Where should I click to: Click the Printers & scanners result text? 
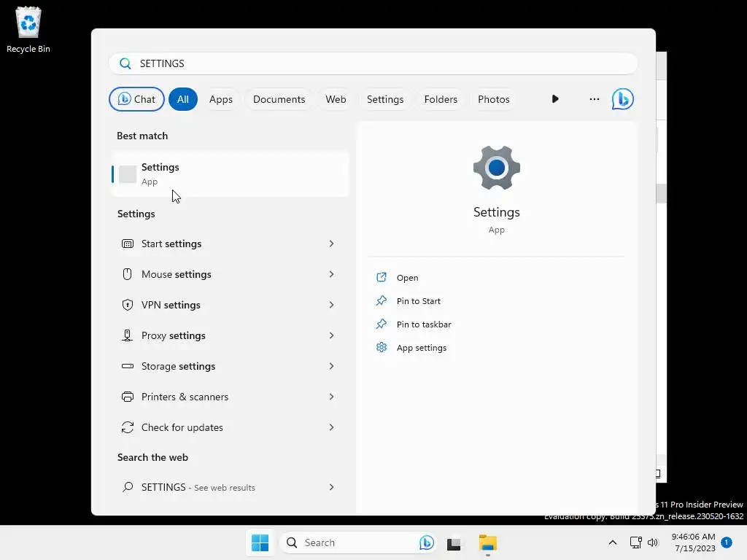tap(185, 397)
